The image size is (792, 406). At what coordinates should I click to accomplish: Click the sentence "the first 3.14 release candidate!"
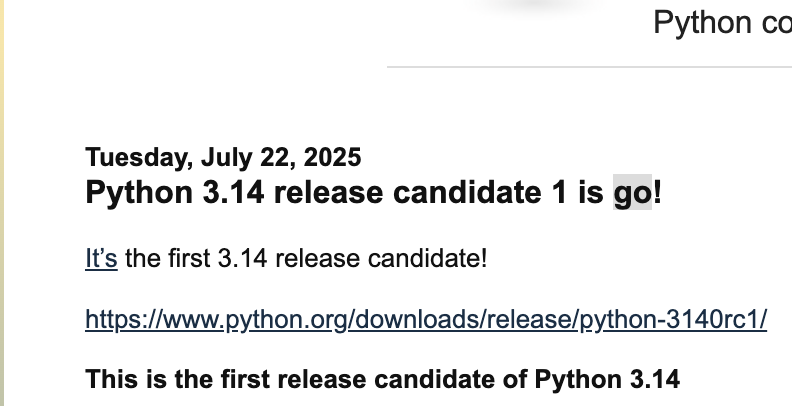point(306,259)
